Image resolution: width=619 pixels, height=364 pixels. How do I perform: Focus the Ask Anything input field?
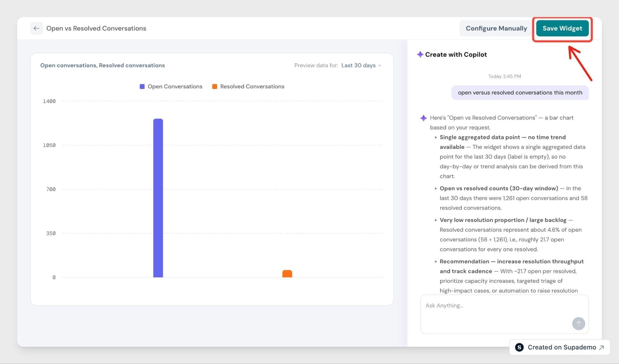pyautogui.click(x=504, y=314)
